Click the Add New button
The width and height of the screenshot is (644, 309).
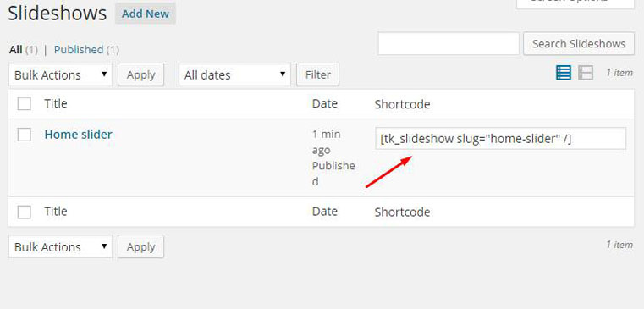146,14
